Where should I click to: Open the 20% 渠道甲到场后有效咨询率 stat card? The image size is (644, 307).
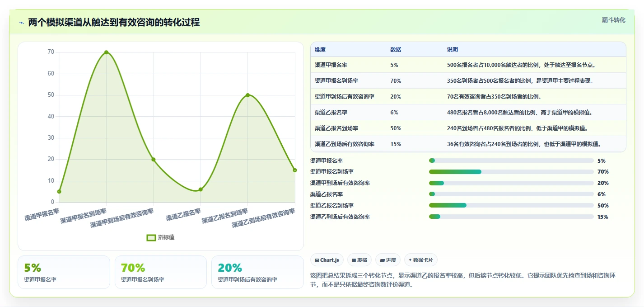(257, 272)
